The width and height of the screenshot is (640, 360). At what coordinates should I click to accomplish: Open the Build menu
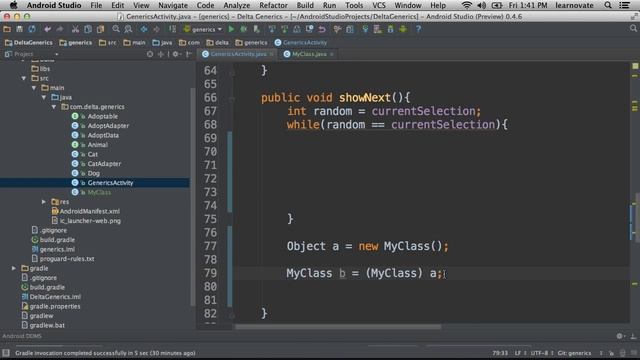[x=305, y=5]
